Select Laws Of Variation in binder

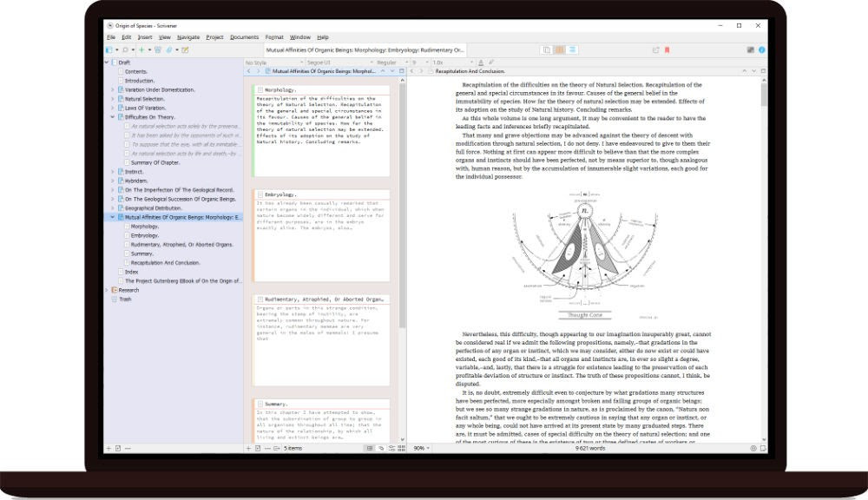click(x=145, y=108)
